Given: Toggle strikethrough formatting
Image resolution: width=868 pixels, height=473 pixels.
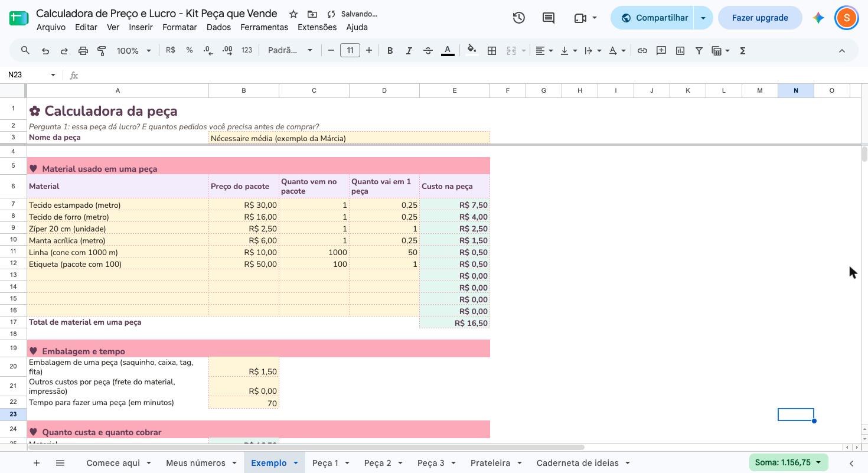Looking at the screenshot, I should point(428,51).
